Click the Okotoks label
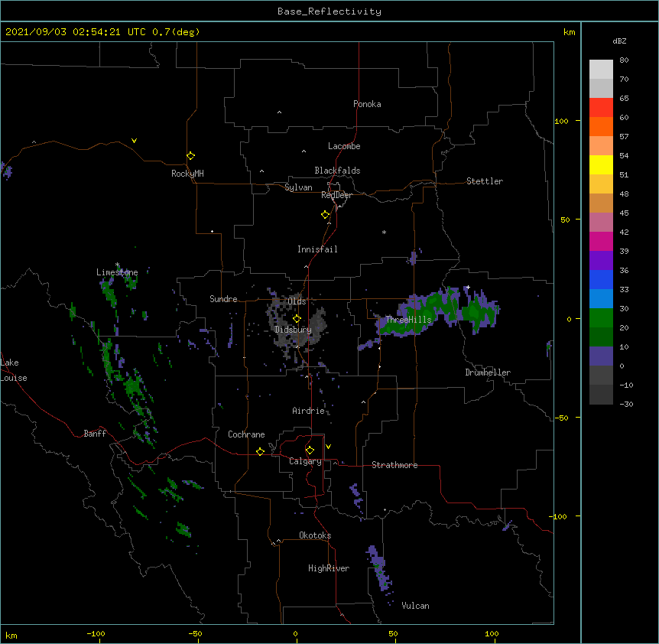This screenshot has height=644, width=659. 315,535
